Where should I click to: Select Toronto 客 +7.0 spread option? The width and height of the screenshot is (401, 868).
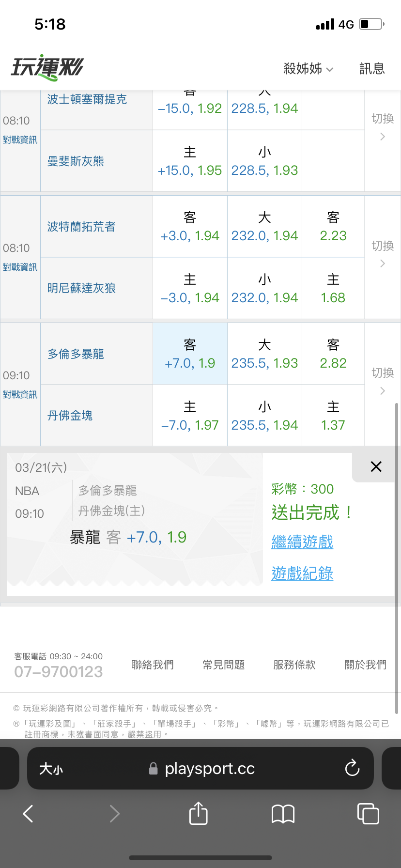pyautogui.click(x=190, y=354)
